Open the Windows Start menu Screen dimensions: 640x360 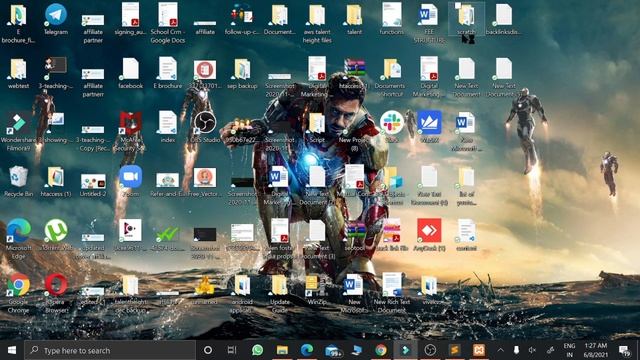pos(12,350)
